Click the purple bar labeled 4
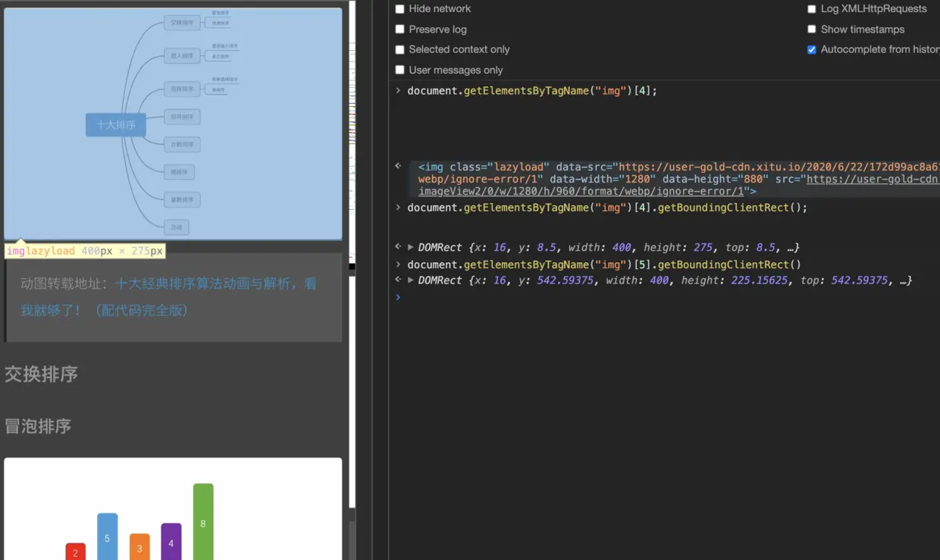This screenshot has height=560, width=940. (171, 542)
